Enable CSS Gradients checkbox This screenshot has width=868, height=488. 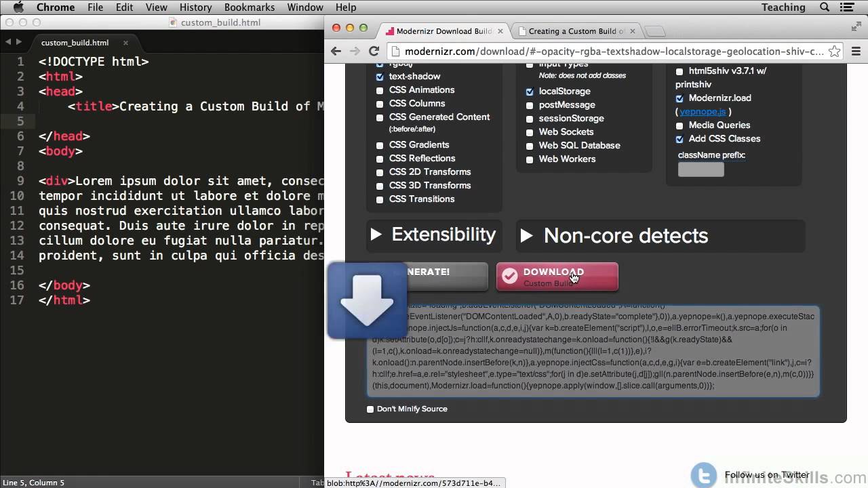coord(380,145)
